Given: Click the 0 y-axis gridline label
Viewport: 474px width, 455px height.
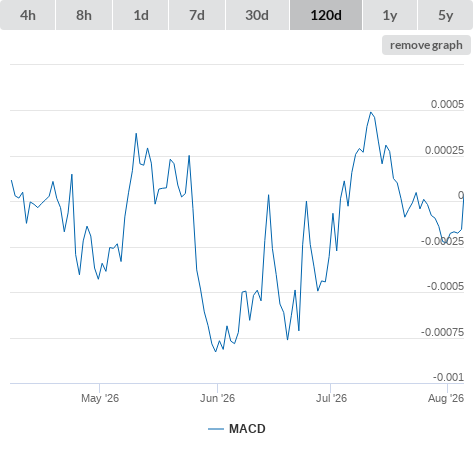Looking at the screenshot, I should (461, 195).
